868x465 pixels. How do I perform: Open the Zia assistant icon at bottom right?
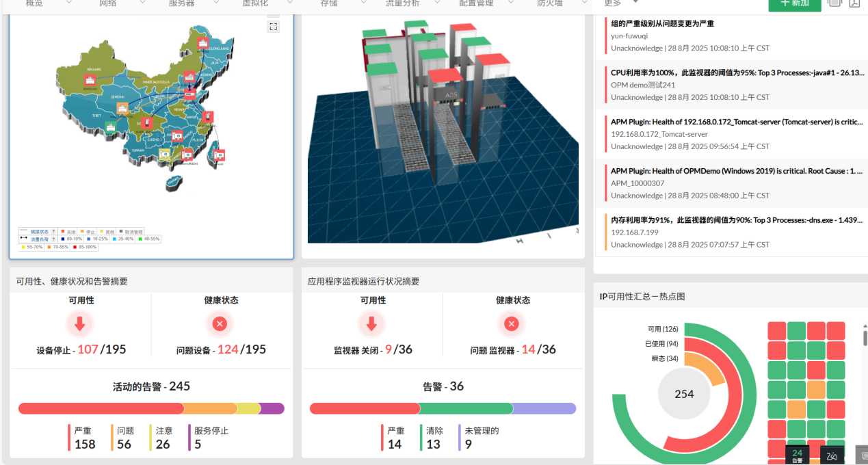click(x=830, y=455)
